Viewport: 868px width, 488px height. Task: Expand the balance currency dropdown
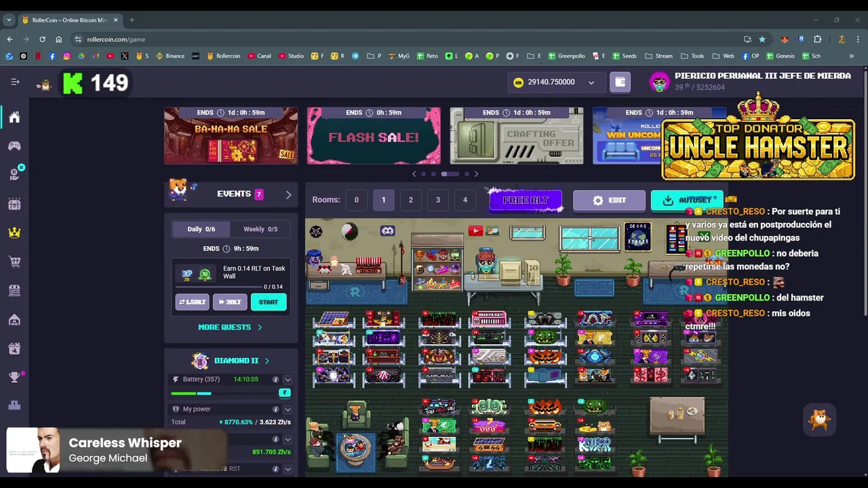tap(591, 83)
